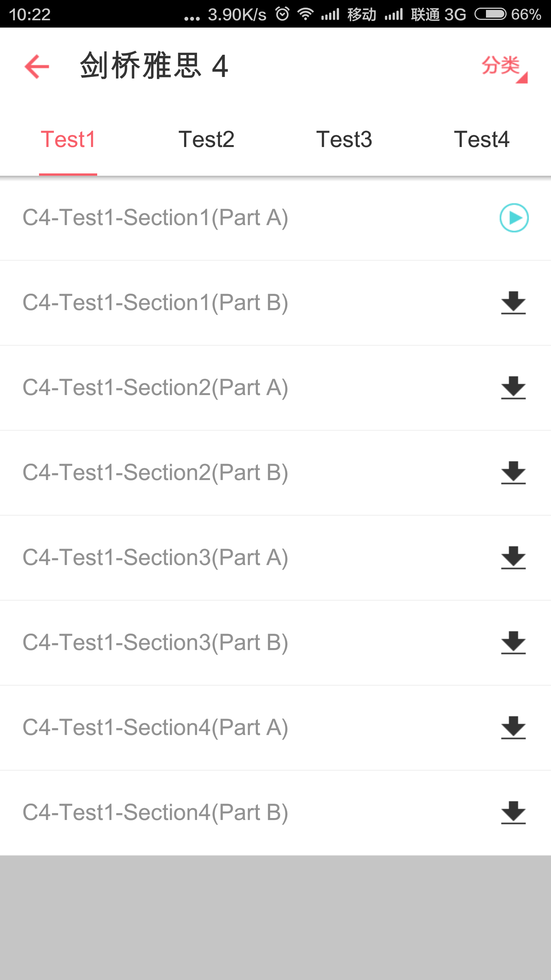
Task: Select the C4-Test1-Section3(Part B) title
Action: coord(155,643)
